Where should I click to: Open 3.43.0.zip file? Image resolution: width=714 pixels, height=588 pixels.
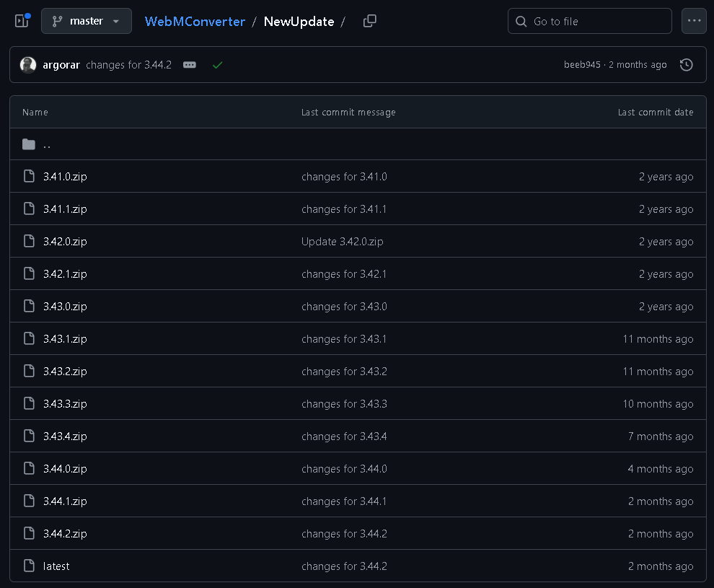65,307
